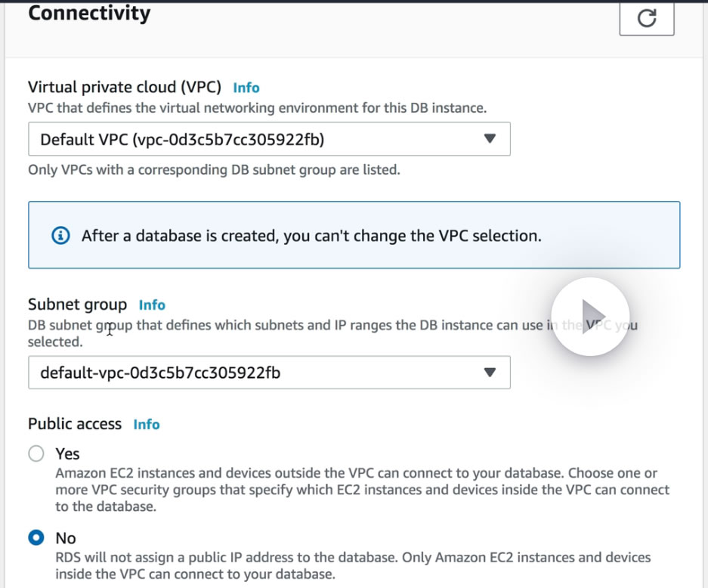708x588 pixels.
Task: Click the Virtual private cloud (VPC) label
Action: pos(125,88)
